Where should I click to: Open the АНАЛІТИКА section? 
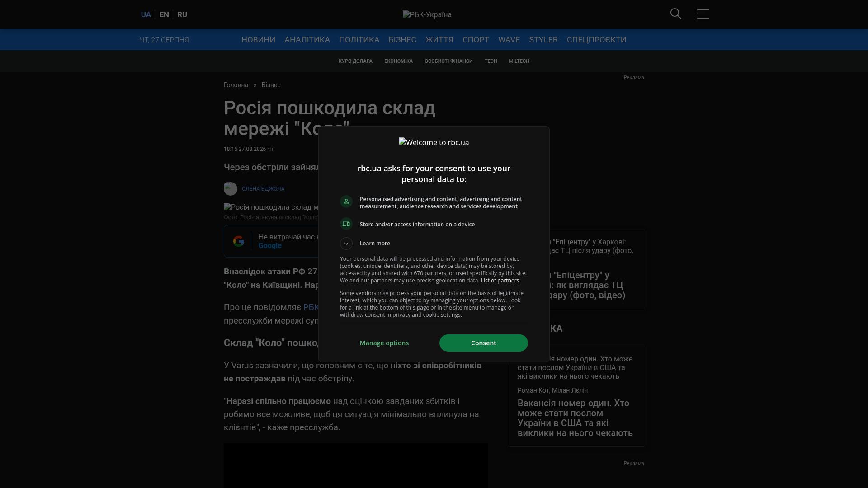[x=307, y=40]
